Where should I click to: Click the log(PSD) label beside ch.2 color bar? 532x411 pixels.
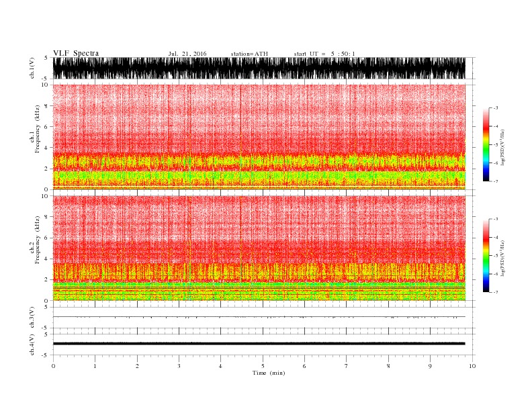pos(502,257)
